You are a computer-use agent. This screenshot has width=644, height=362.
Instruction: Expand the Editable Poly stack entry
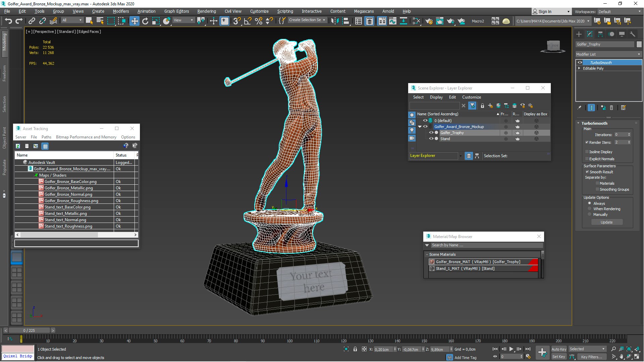[579, 68]
